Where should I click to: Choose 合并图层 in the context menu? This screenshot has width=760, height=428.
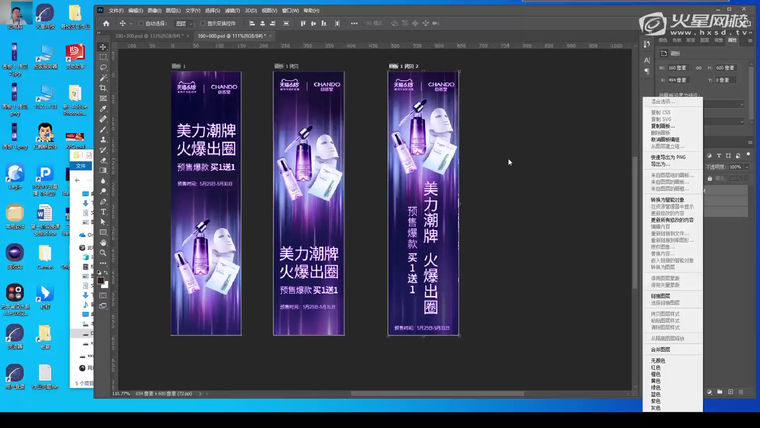pos(661,349)
